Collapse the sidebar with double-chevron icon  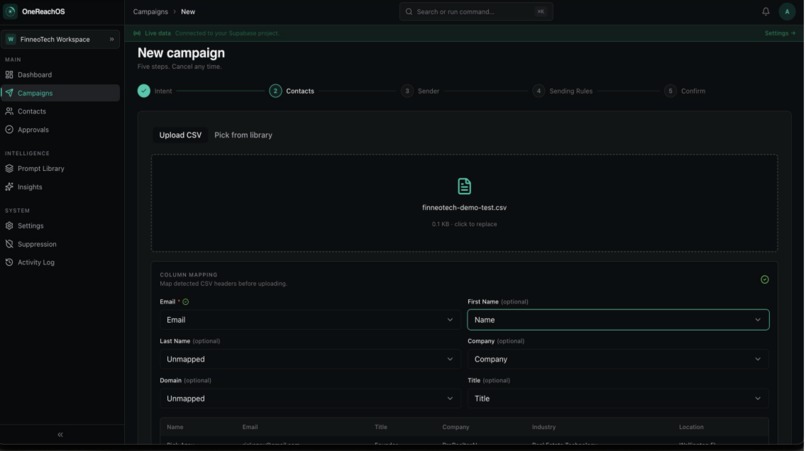tap(60, 435)
